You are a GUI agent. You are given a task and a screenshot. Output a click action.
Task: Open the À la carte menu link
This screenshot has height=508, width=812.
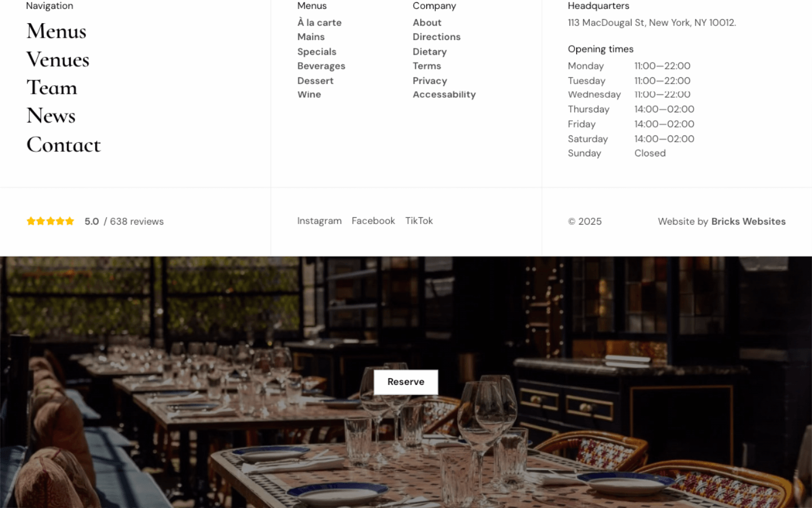click(320, 23)
